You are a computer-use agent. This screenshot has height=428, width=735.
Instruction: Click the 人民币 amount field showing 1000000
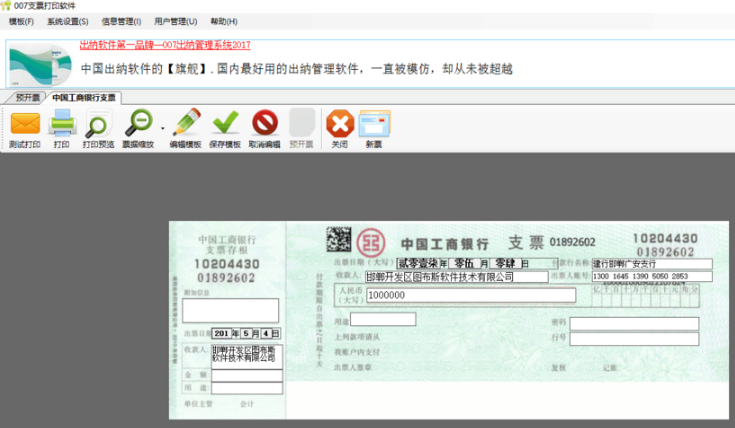tap(471, 295)
